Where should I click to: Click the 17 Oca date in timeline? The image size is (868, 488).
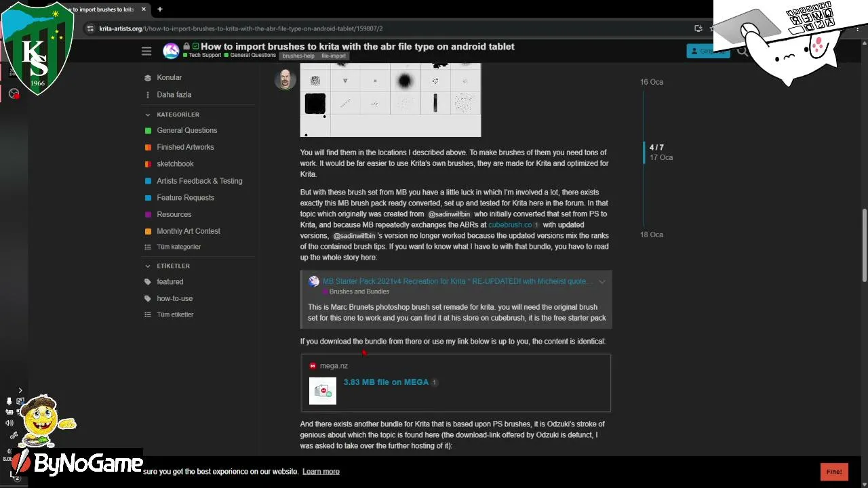click(661, 157)
